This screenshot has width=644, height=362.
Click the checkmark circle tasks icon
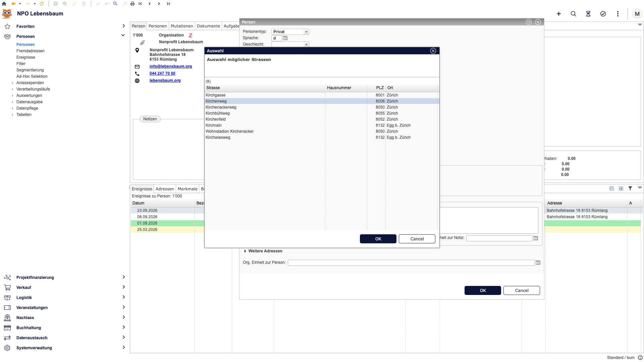pyautogui.click(x=603, y=14)
